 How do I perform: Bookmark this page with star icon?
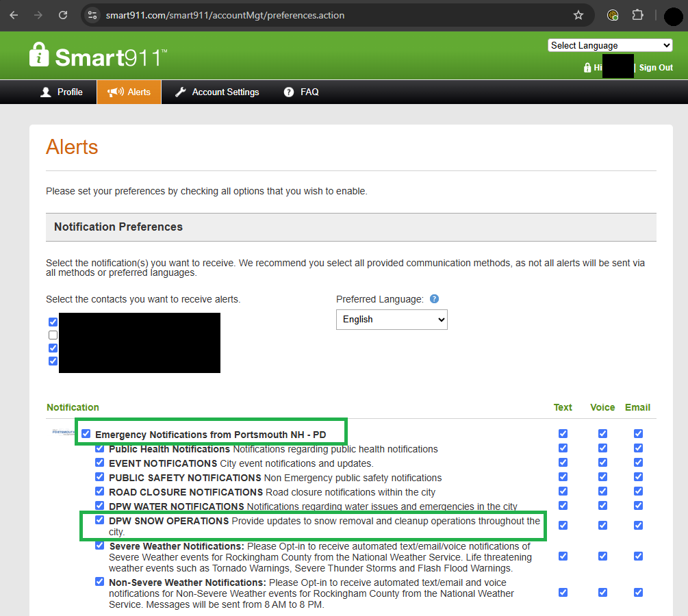578,15
